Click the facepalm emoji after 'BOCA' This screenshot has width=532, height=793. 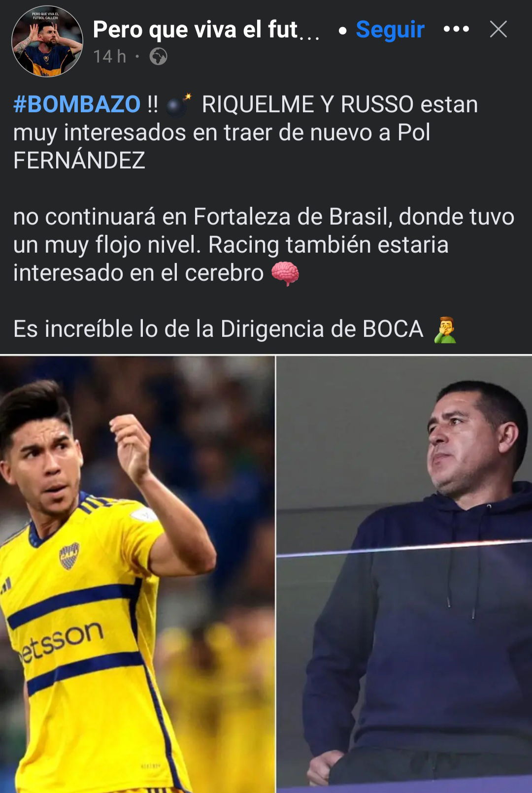pos(445,330)
